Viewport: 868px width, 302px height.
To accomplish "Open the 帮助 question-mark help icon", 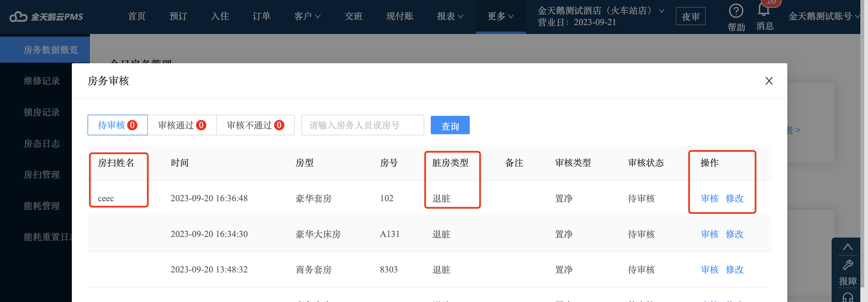I will coord(736,11).
